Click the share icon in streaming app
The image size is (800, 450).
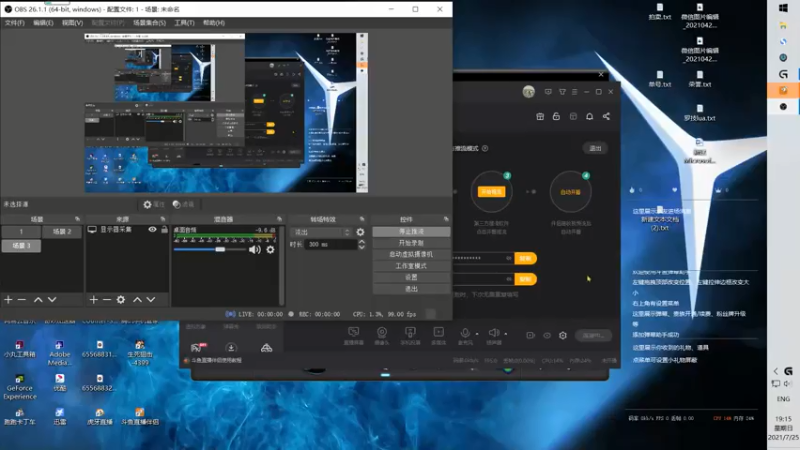tap(606, 116)
